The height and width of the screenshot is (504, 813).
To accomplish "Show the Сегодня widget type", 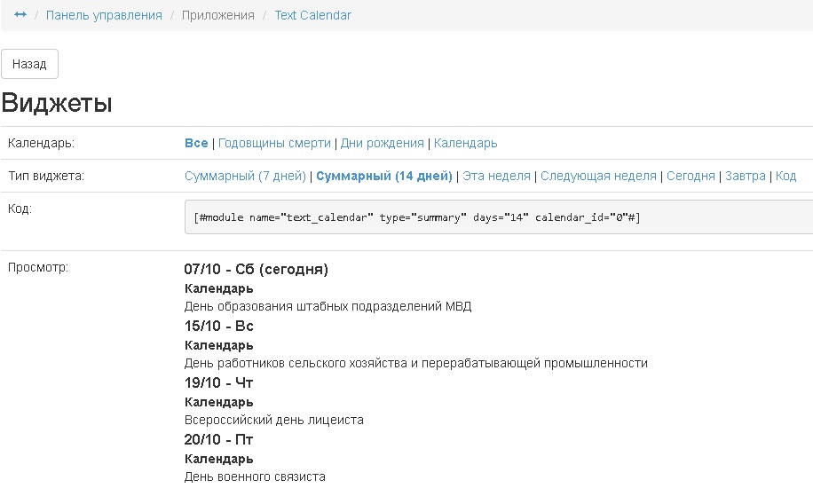I will 691,176.
